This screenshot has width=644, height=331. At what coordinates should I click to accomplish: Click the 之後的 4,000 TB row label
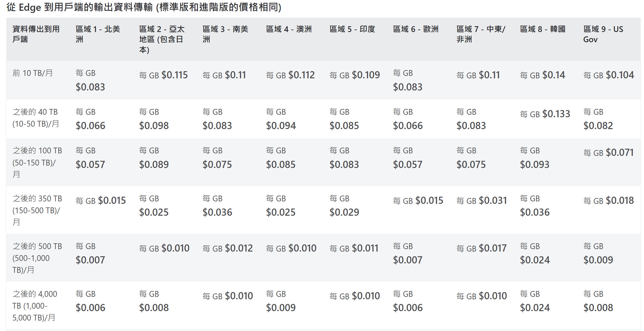coord(35,306)
